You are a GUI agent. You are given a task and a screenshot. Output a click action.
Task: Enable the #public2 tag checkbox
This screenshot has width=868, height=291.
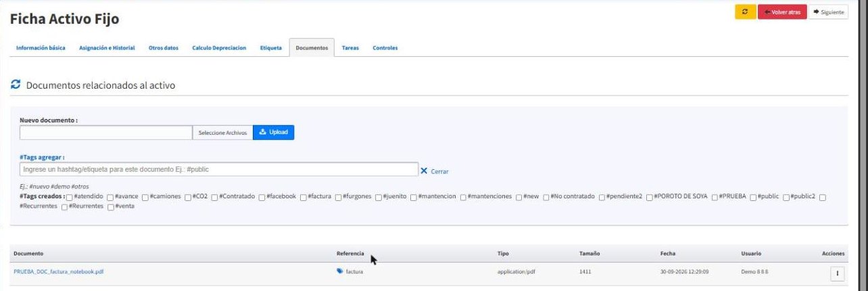click(786, 197)
